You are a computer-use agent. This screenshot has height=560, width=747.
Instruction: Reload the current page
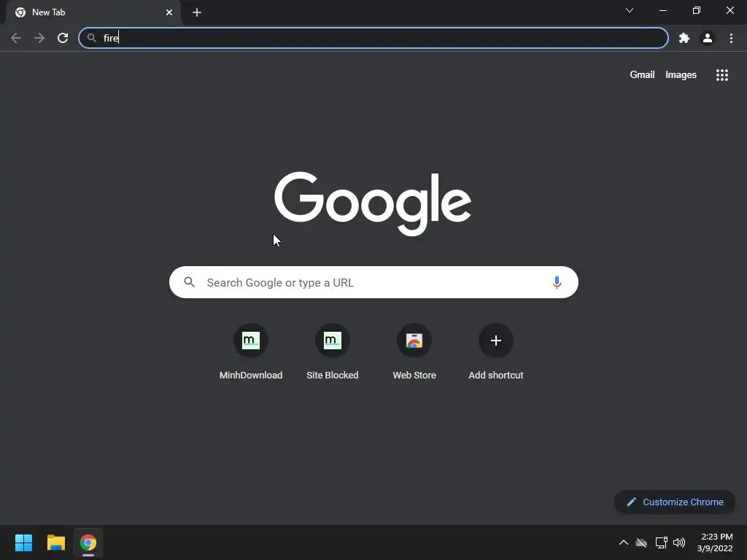pyautogui.click(x=63, y=38)
